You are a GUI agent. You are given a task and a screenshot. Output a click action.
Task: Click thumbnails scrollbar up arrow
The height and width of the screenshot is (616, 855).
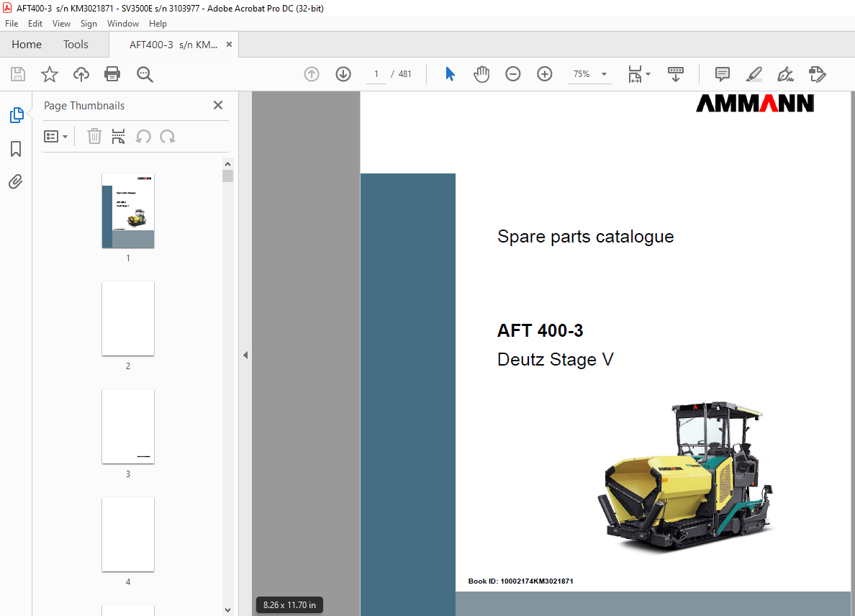[228, 164]
